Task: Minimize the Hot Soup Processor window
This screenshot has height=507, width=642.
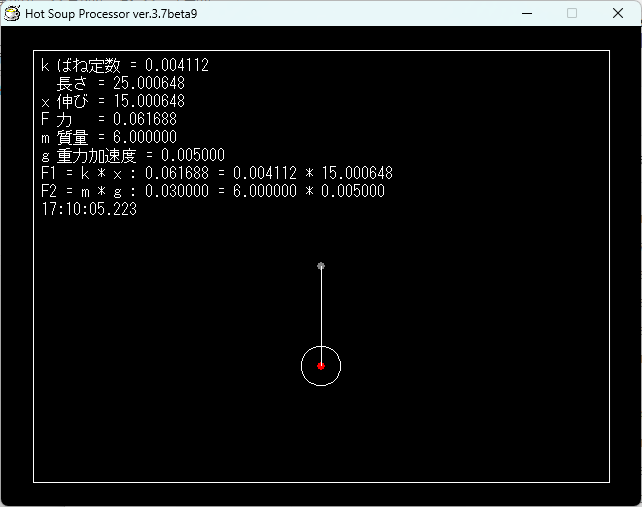Action: point(527,14)
